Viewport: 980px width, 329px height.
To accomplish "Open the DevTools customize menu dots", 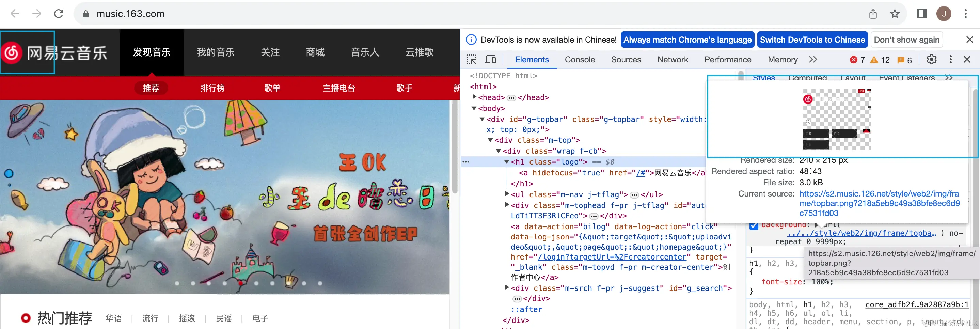I will [x=951, y=59].
